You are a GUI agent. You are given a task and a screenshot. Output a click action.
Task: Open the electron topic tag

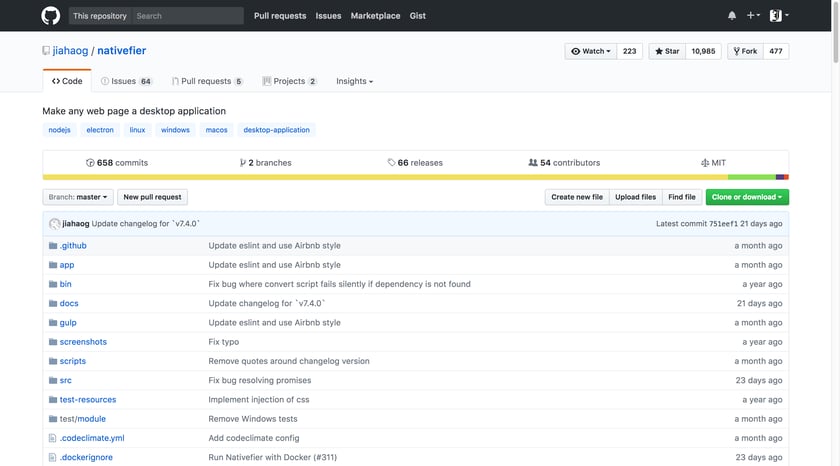(100, 130)
